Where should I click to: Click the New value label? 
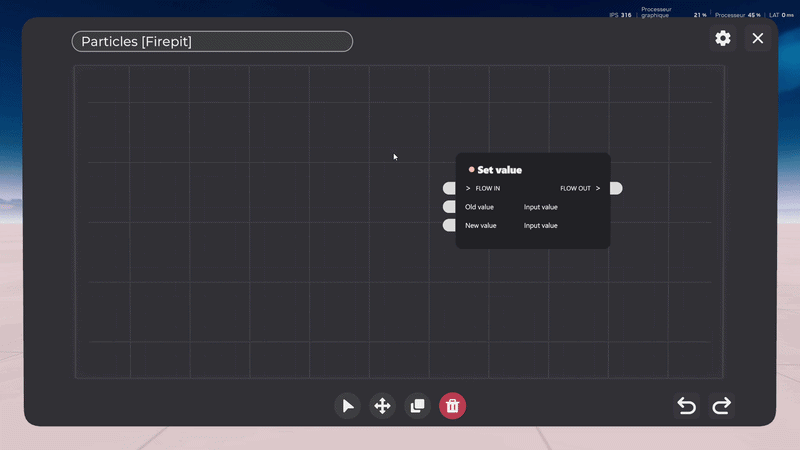coord(481,226)
